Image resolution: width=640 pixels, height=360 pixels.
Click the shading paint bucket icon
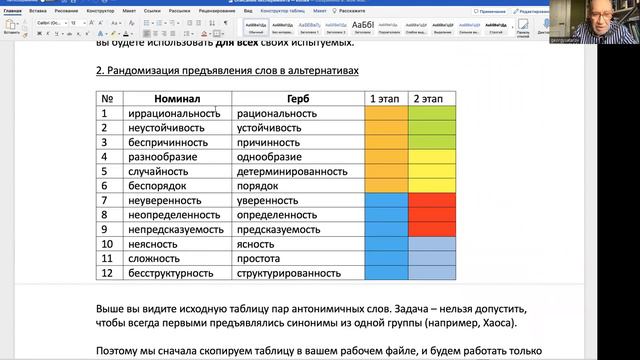tap(204, 33)
